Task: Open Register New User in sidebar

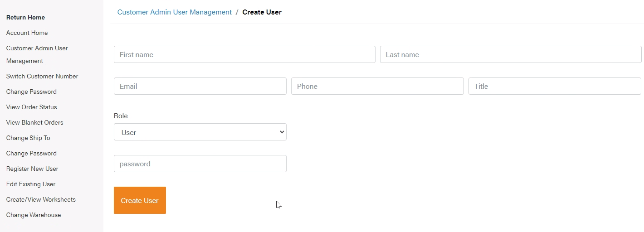Action: [32, 169]
